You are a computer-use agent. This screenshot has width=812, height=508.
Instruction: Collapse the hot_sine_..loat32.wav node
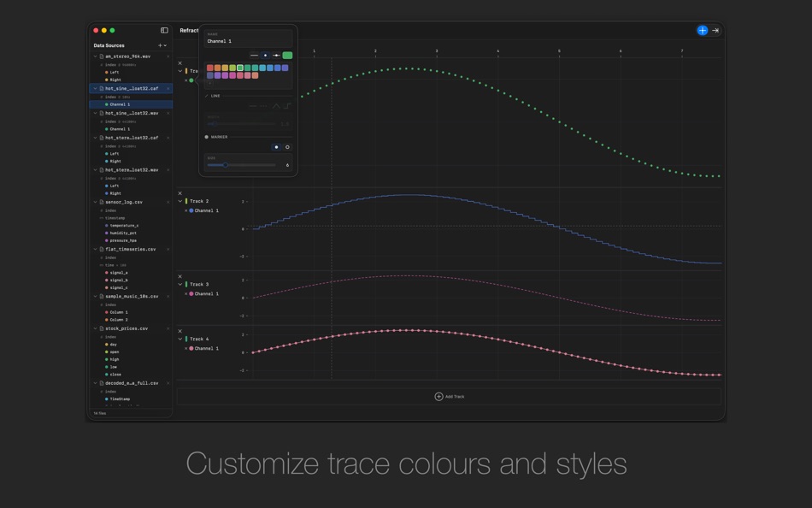(95, 113)
